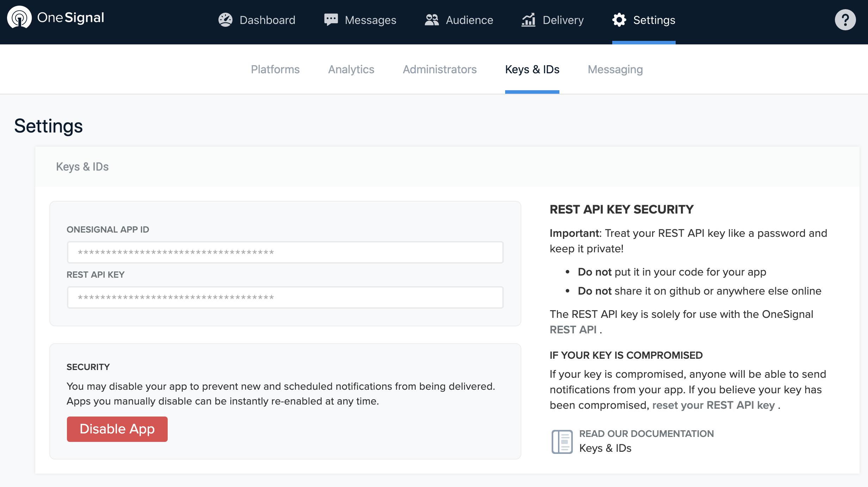Click the Messages speech bubble icon
The image size is (868, 487).
331,20
